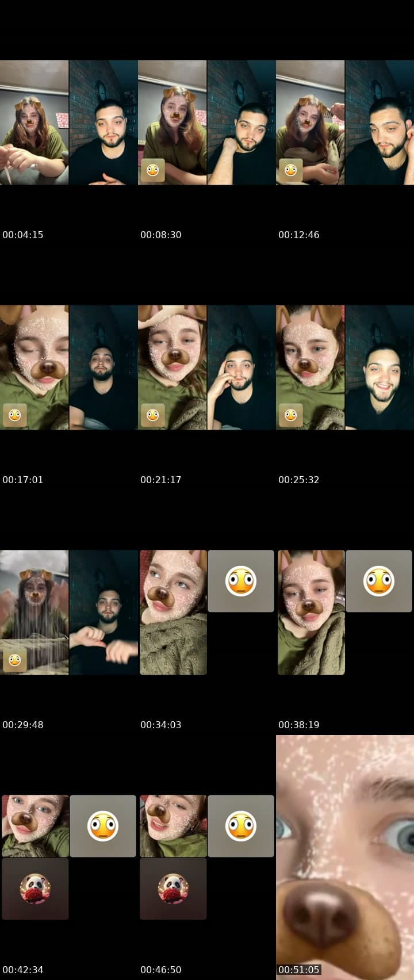The height and width of the screenshot is (980, 414).
Task: Open the extreme close-up frame at 00:51:05
Action: point(345,857)
